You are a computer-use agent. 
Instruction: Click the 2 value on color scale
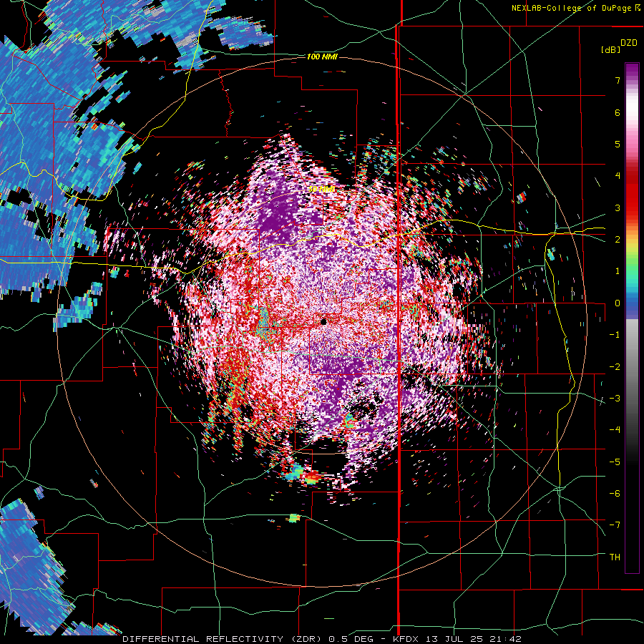point(618,240)
